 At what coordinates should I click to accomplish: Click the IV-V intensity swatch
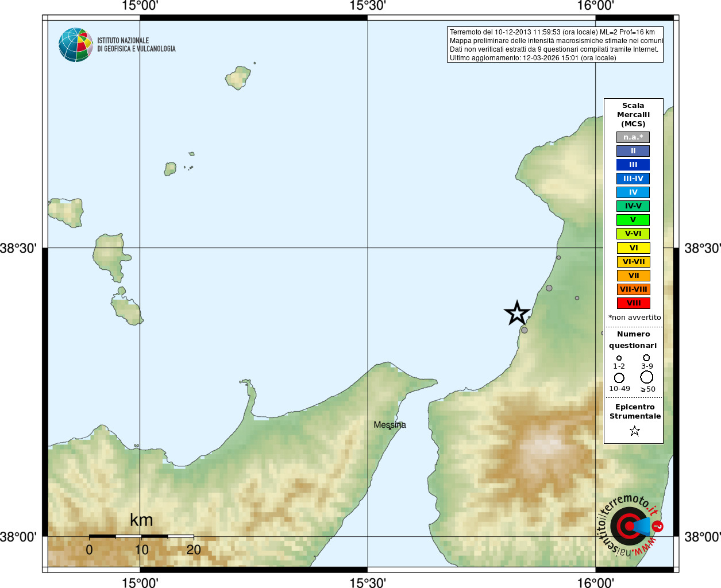(633, 206)
